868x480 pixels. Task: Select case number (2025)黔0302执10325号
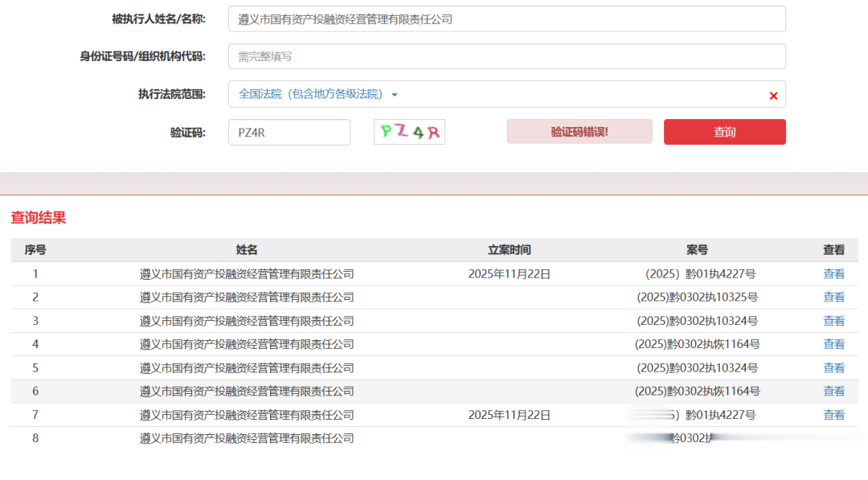[697, 297]
